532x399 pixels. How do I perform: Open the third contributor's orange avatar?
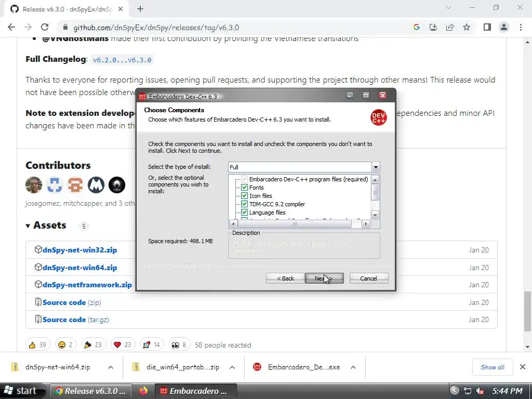[75, 185]
